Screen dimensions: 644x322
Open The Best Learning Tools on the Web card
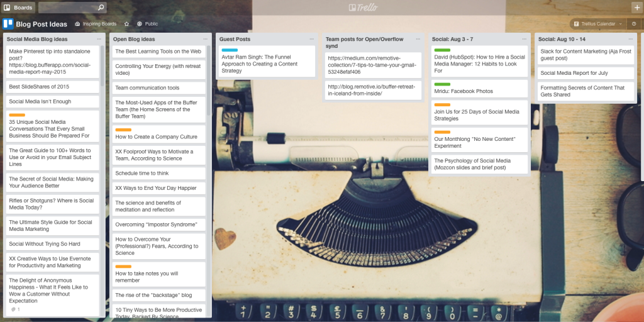click(159, 52)
